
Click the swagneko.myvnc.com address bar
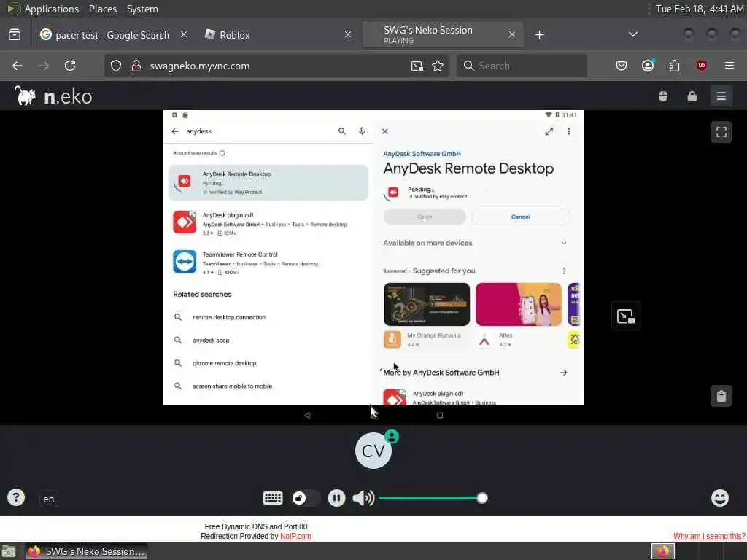(x=276, y=66)
